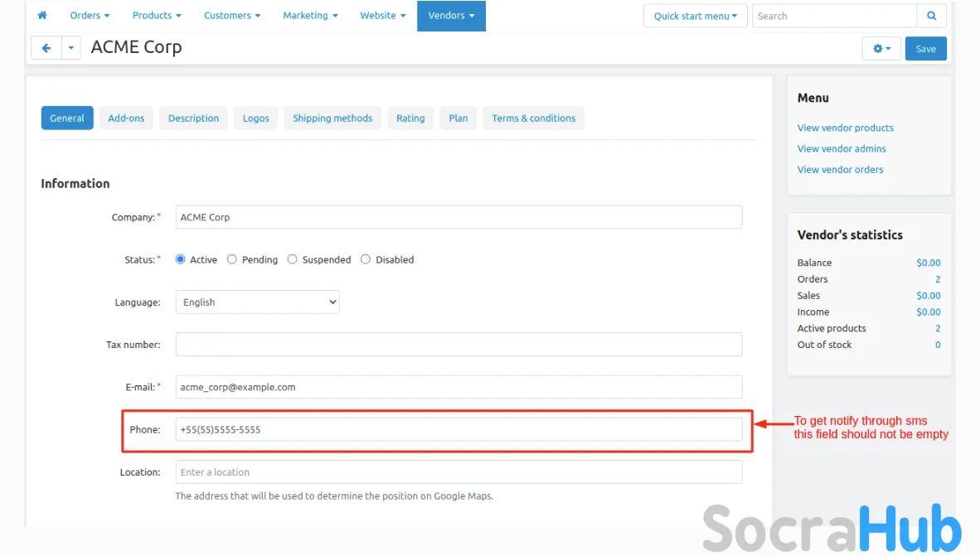Click into the Phone input field
This screenshot has width=980, height=556.
[458, 429]
